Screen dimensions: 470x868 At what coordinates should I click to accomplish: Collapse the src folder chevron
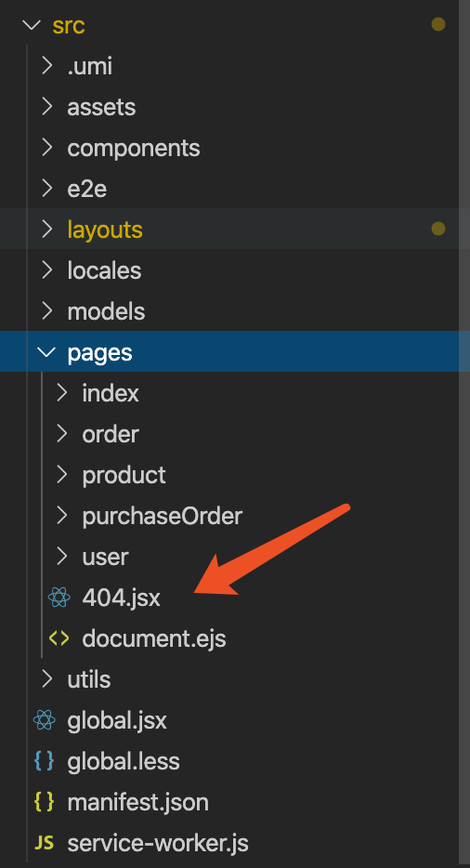pos(33,25)
